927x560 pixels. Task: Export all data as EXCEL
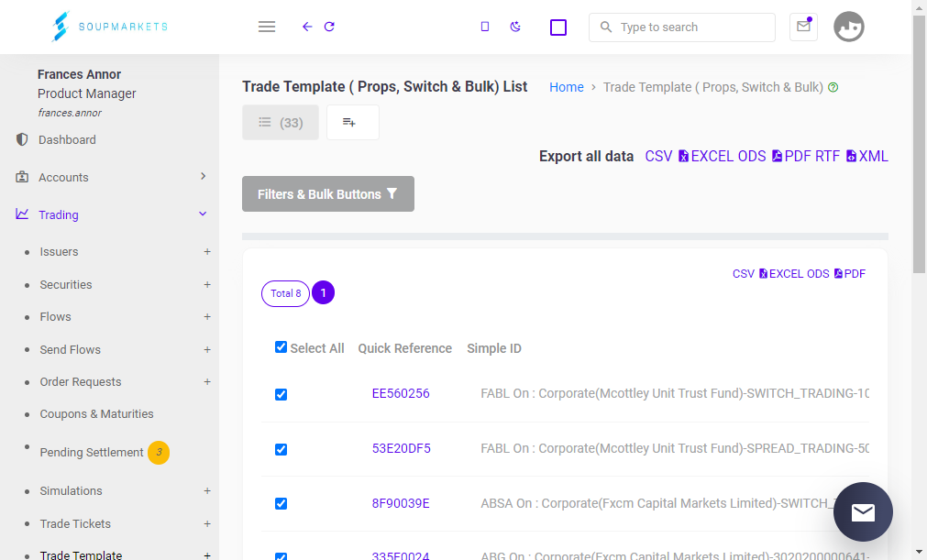point(705,156)
